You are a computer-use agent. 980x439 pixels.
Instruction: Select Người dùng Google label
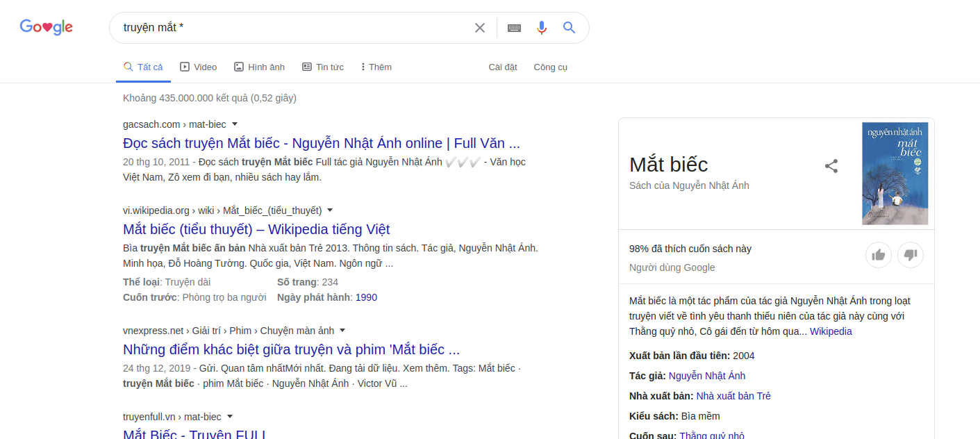tap(672, 267)
